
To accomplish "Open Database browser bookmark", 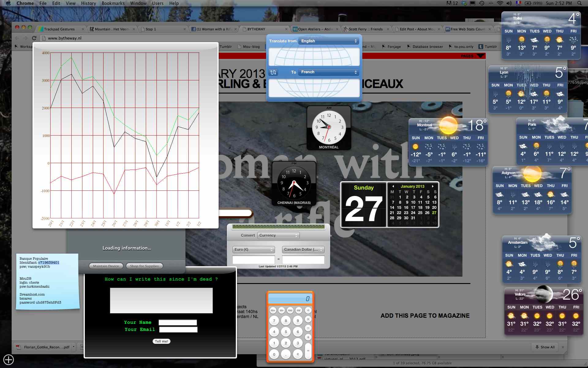I will (425, 47).
